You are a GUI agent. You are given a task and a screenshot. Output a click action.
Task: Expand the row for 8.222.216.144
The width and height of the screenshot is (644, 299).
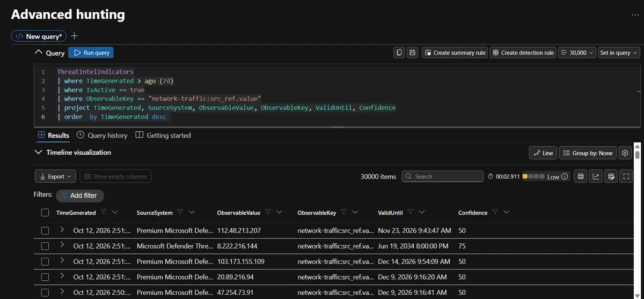pyautogui.click(x=62, y=245)
